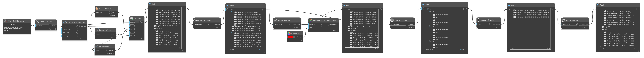Click the geometry input port on GeometryColor node
The height and width of the screenshot is (58, 644).
[315, 24]
